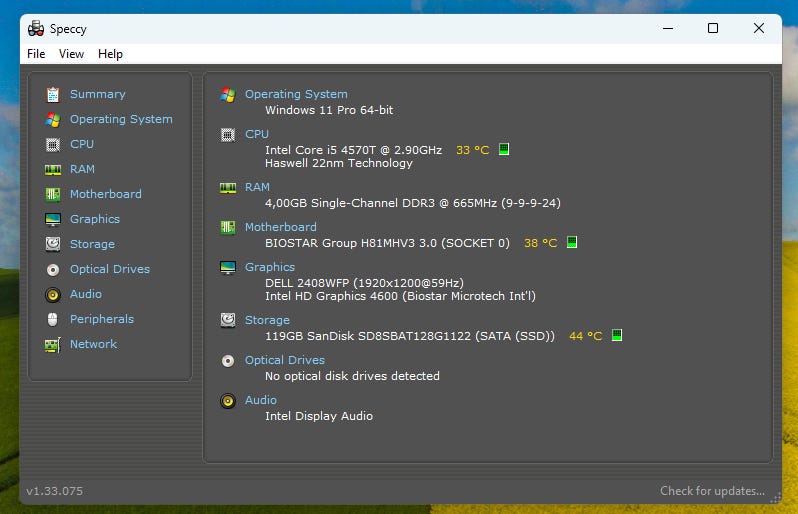Click the Audio speaker icon in sidebar
Screen dimensions: 798x514
click(x=53, y=295)
